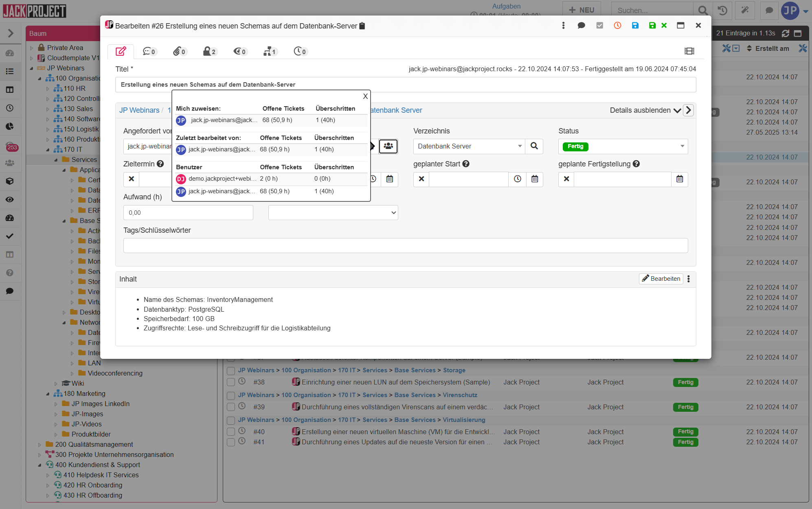This screenshot has height=509, width=812.
Task: Open the permissions lock tab showing 2
Action: point(210,51)
